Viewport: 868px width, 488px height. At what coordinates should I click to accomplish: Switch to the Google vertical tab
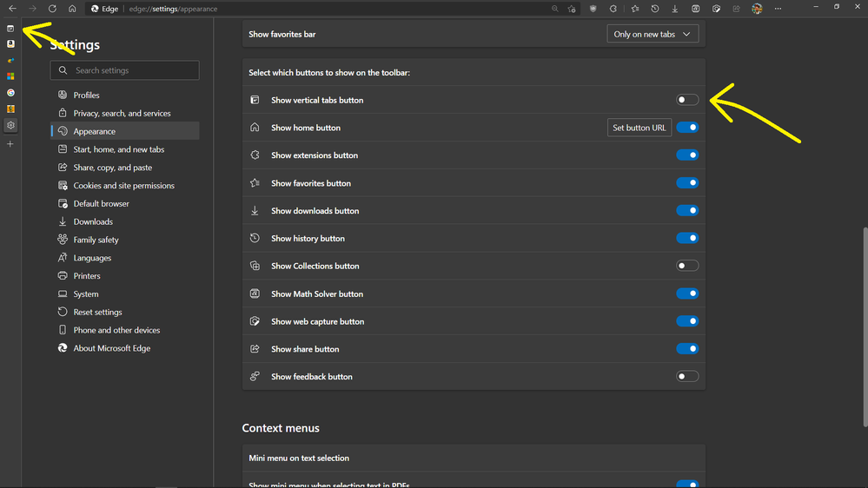pyautogui.click(x=10, y=93)
